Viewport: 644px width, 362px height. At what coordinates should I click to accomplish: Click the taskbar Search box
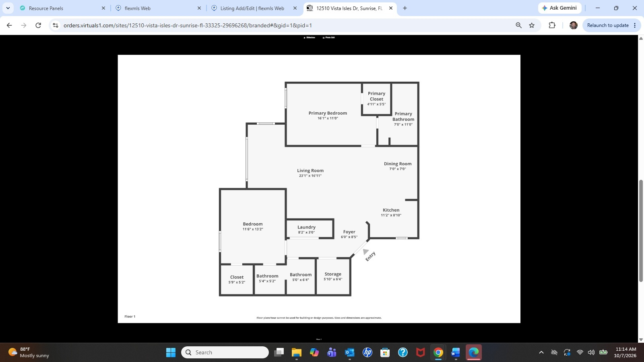225,352
